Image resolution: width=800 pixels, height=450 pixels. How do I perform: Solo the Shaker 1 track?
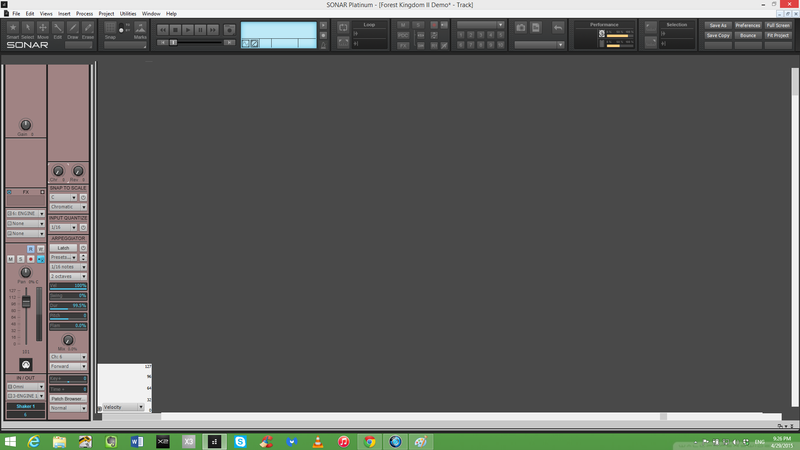pos(20,258)
